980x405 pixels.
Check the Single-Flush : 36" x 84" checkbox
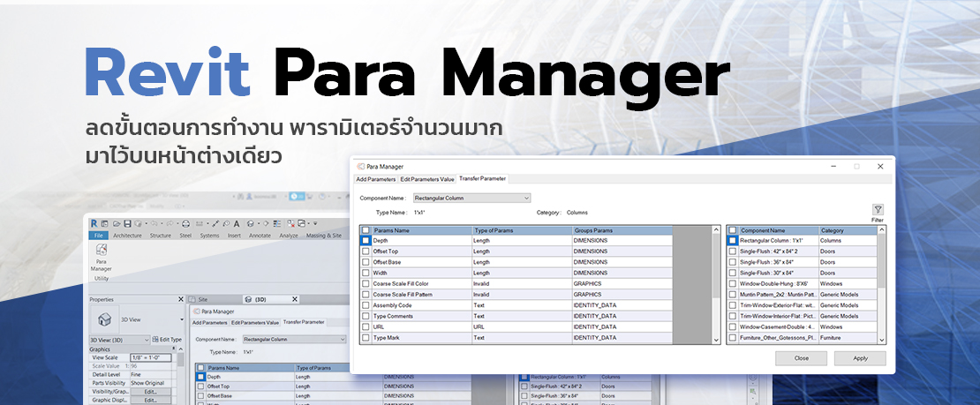[x=733, y=262]
